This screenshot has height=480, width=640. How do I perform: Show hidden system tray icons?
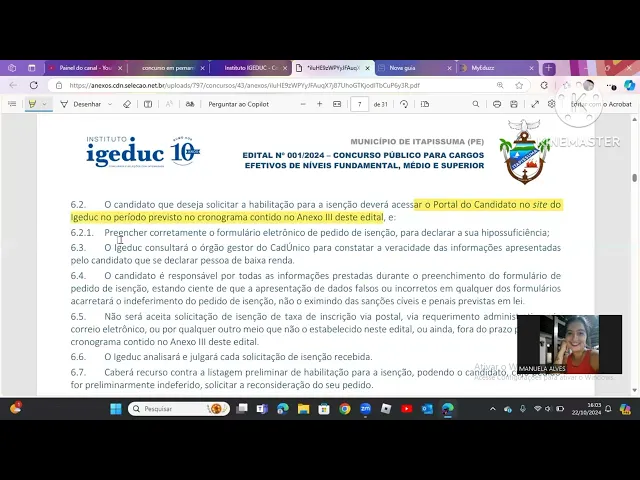[x=493, y=409]
